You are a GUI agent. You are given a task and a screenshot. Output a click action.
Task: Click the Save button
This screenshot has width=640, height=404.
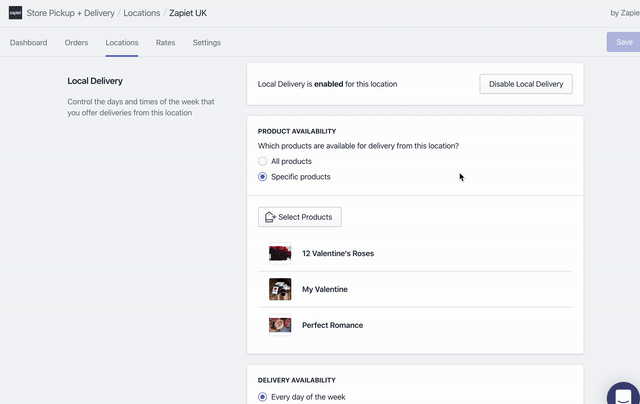[623, 42]
